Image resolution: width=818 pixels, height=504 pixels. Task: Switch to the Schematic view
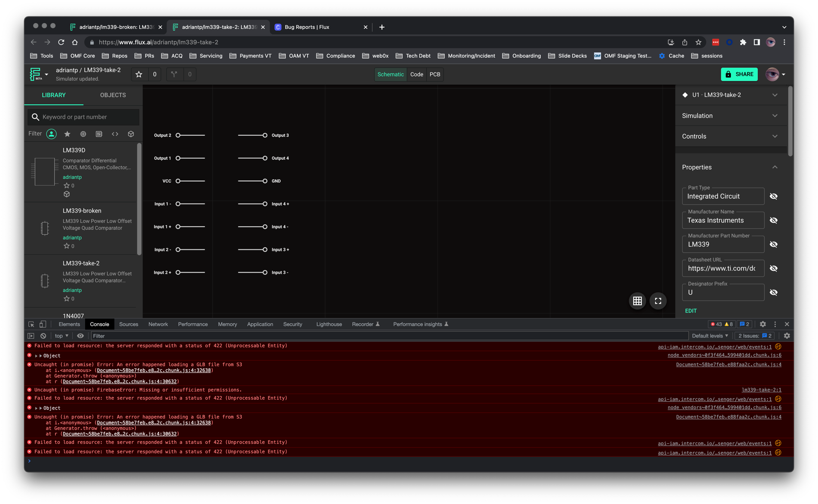click(390, 74)
